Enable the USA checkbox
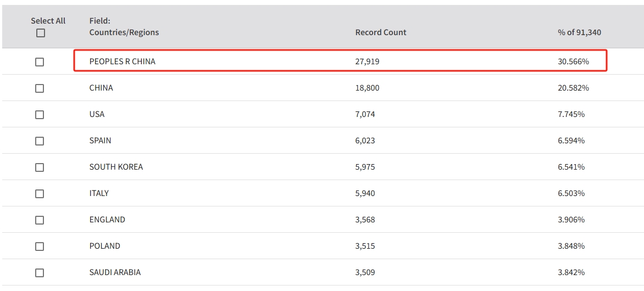The image size is (644, 291). point(40,115)
